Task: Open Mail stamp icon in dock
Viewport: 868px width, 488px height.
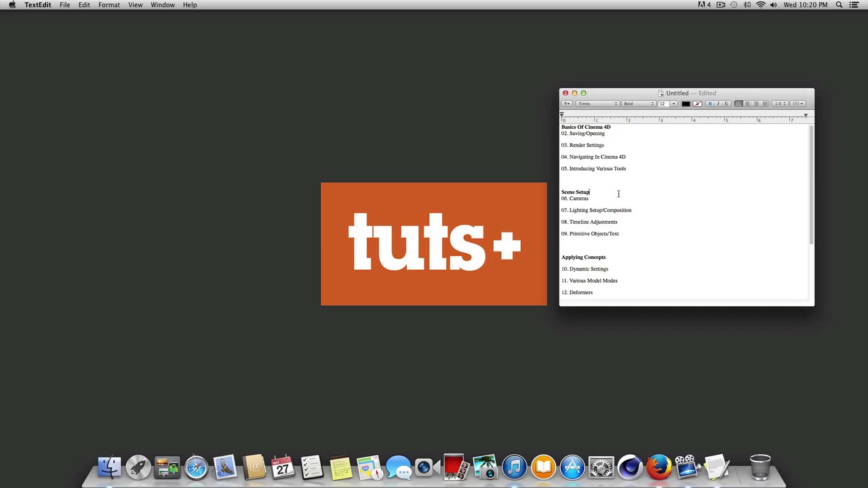Action: (x=224, y=467)
